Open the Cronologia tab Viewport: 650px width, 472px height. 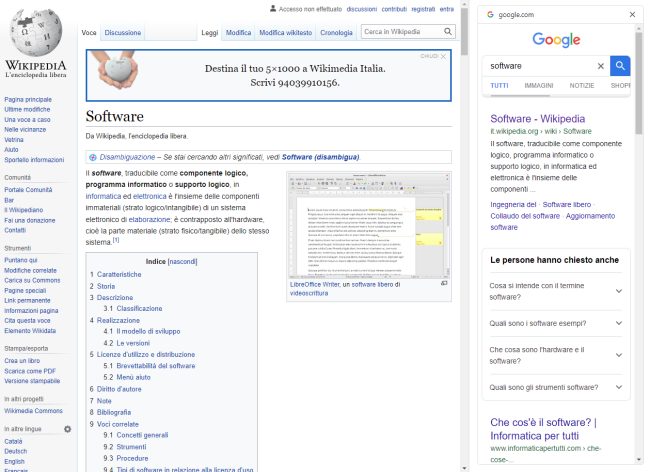(x=336, y=32)
